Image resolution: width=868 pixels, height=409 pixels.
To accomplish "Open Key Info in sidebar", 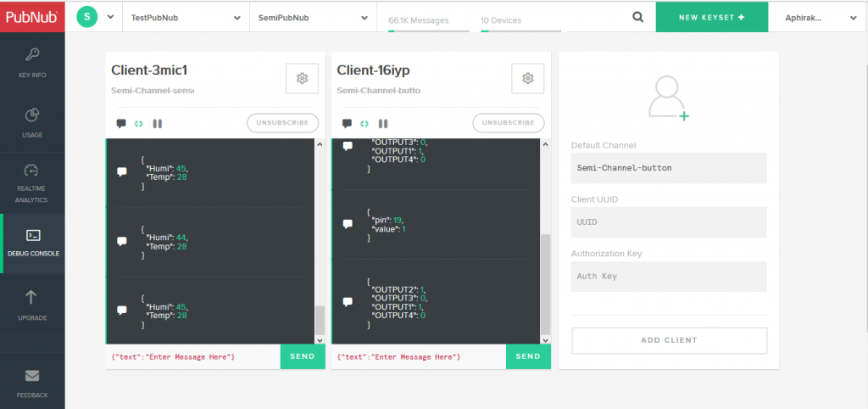I will click(32, 64).
